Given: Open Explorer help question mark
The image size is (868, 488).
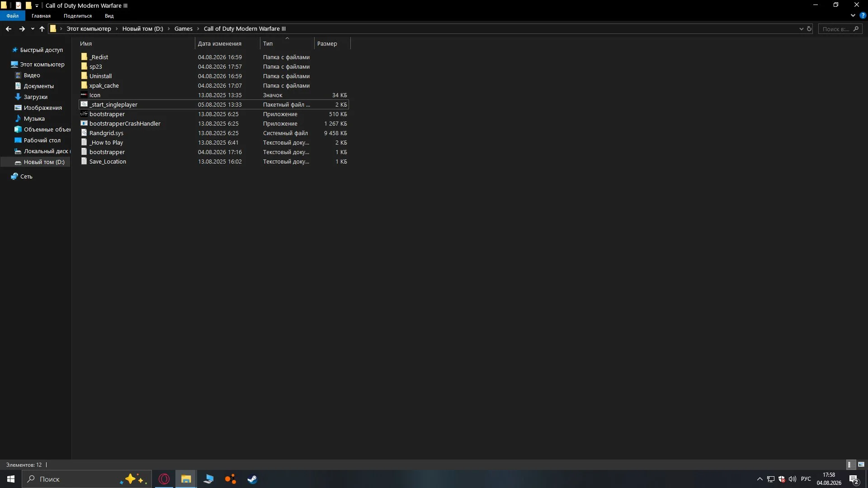Looking at the screenshot, I should pyautogui.click(x=863, y=15).
